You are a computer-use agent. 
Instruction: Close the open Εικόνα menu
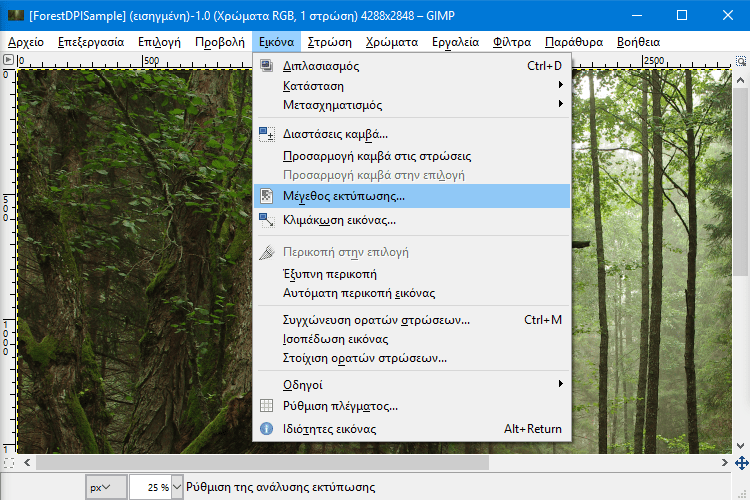pos(276,42)
